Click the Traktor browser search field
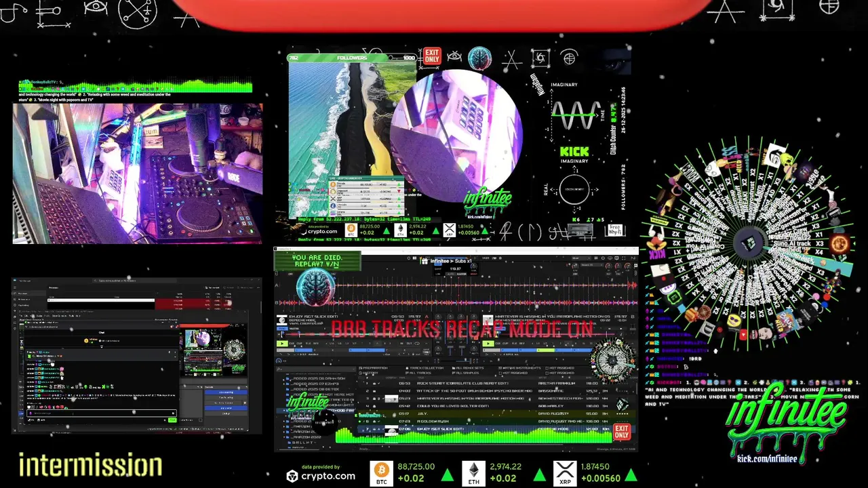The image size is (868, 488). (315, 369)
